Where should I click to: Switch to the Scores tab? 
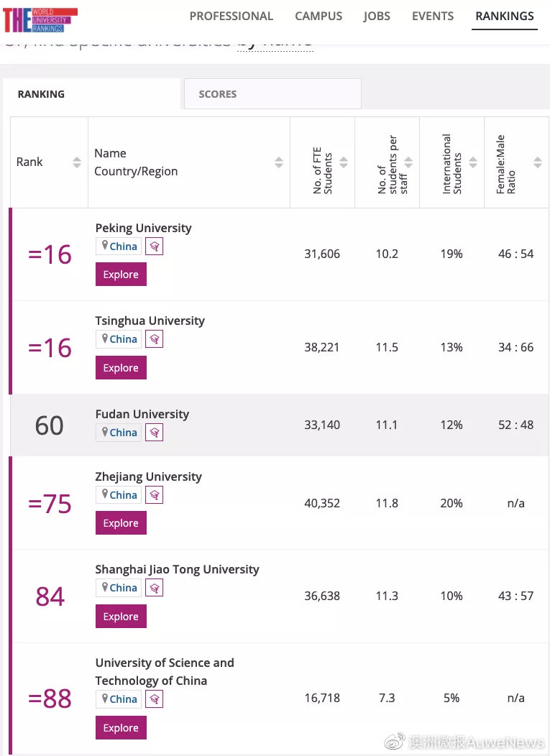click(x=272, y=94)
